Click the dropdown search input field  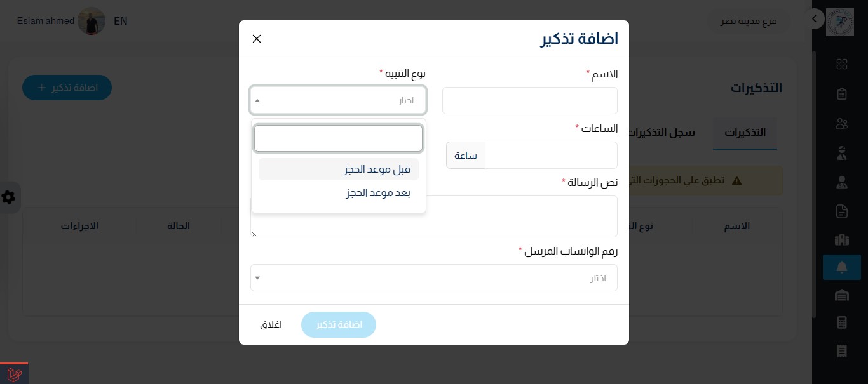click(338, 138)
